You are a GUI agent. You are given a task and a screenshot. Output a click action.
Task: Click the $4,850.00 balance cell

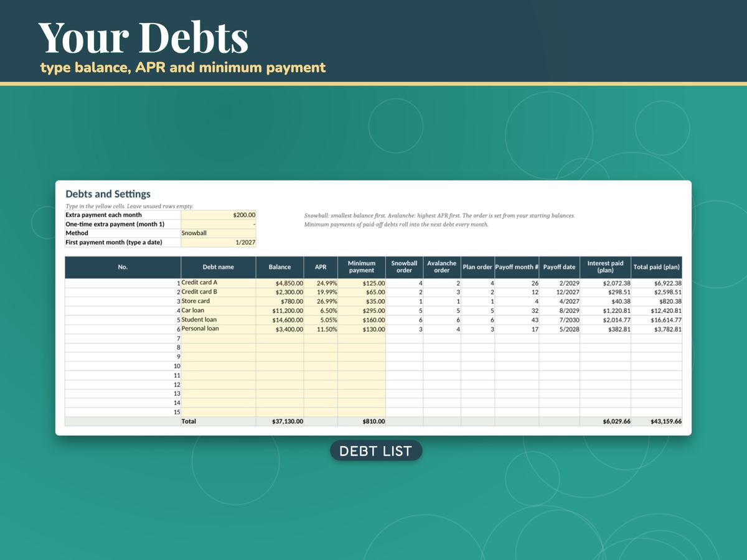tap(280, 283)
